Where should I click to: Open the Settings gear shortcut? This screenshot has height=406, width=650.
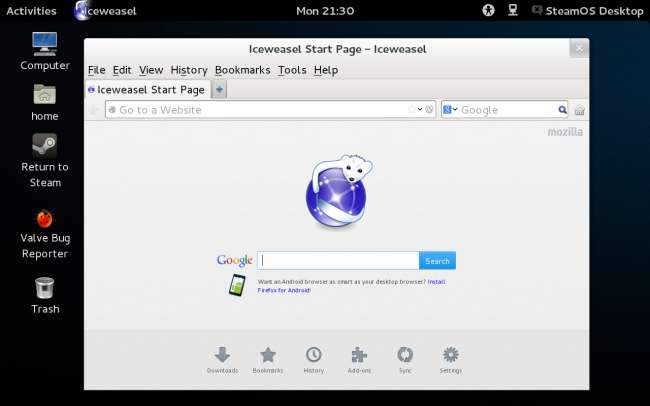point(451,355)
